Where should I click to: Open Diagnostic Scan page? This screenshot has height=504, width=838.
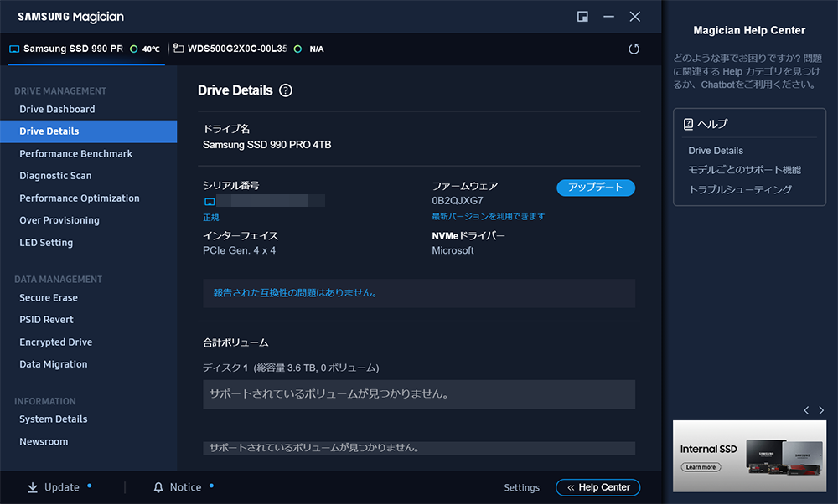tap(55, 176)
